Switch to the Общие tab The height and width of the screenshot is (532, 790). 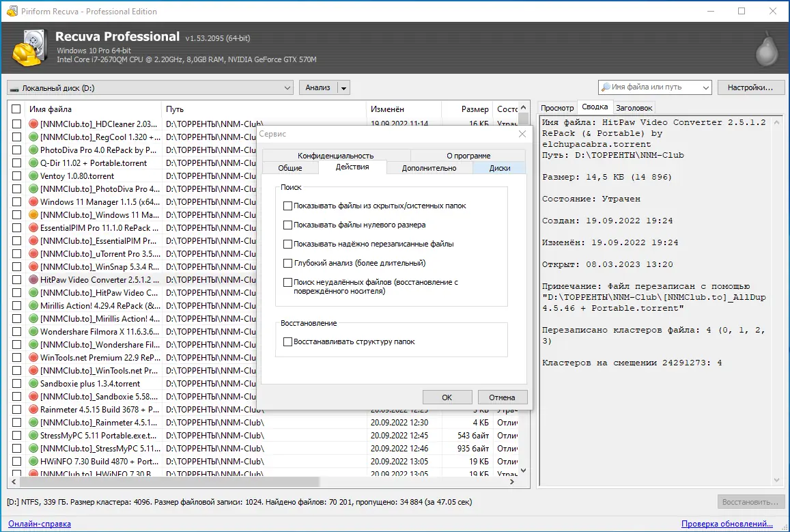[x=290, y=168]
